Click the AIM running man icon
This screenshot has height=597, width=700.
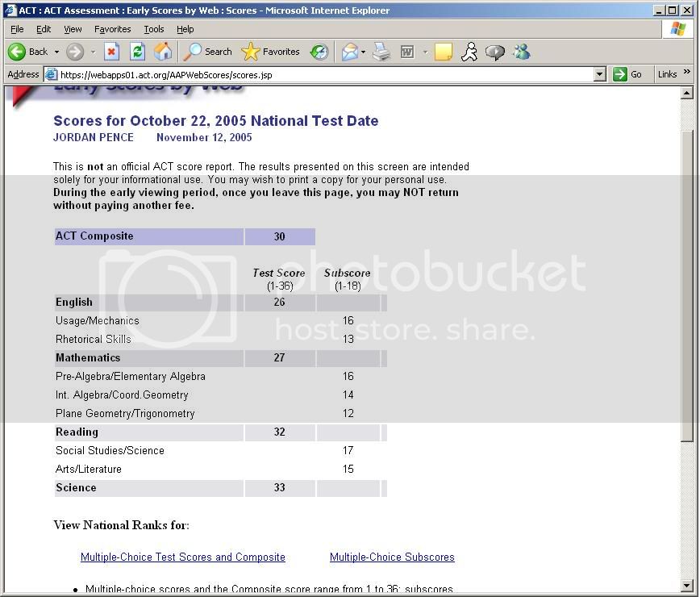[469, 52]
